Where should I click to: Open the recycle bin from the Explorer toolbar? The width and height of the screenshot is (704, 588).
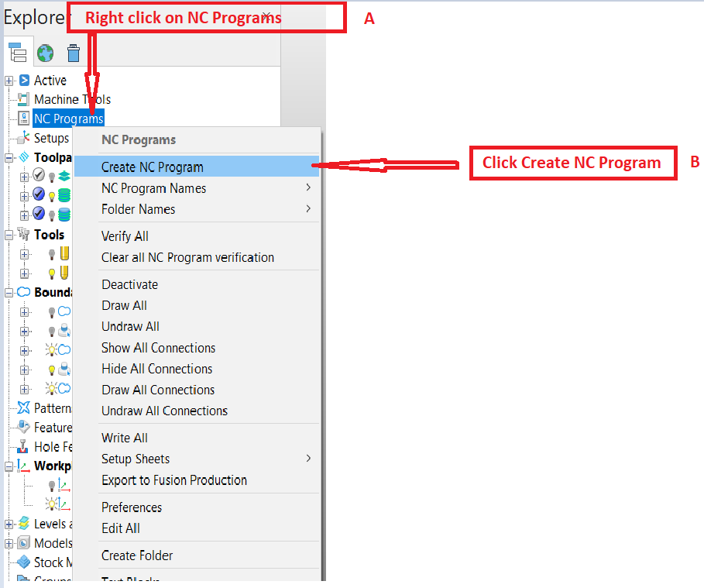click(73, 53)
